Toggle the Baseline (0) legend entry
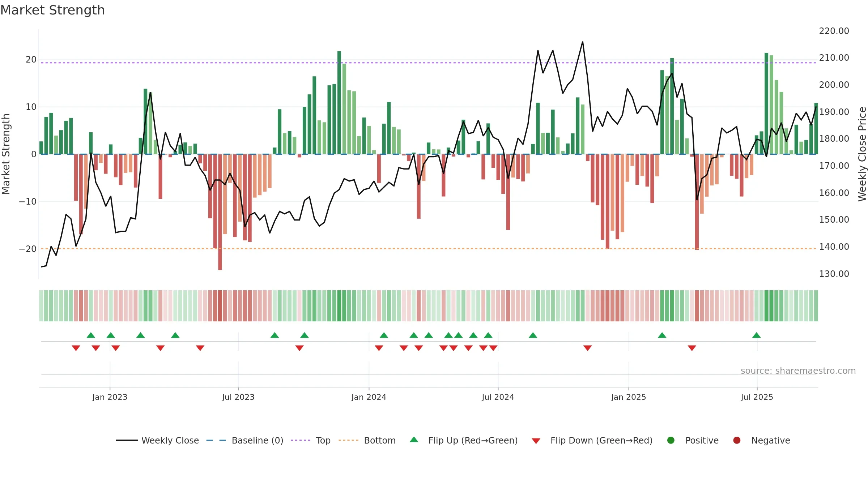The image size is (868, 488). pyautogui.click(x=245, y=440)
